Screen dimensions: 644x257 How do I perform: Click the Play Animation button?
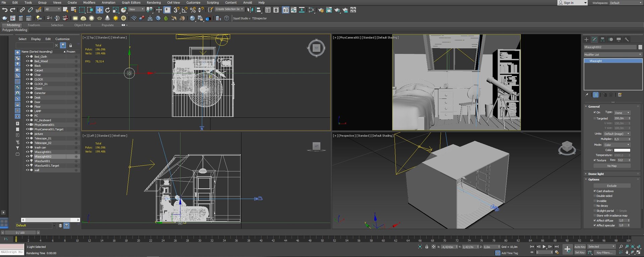point(544,247)
